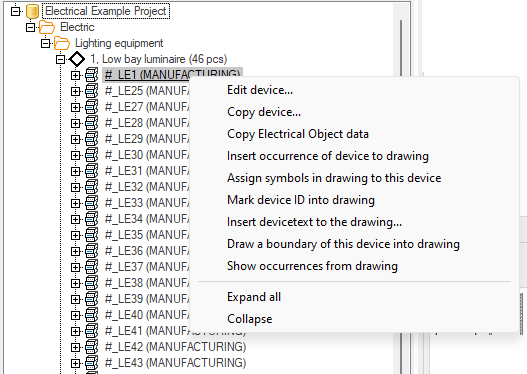Choose Copy Electrical Object data

pos(298,134)
